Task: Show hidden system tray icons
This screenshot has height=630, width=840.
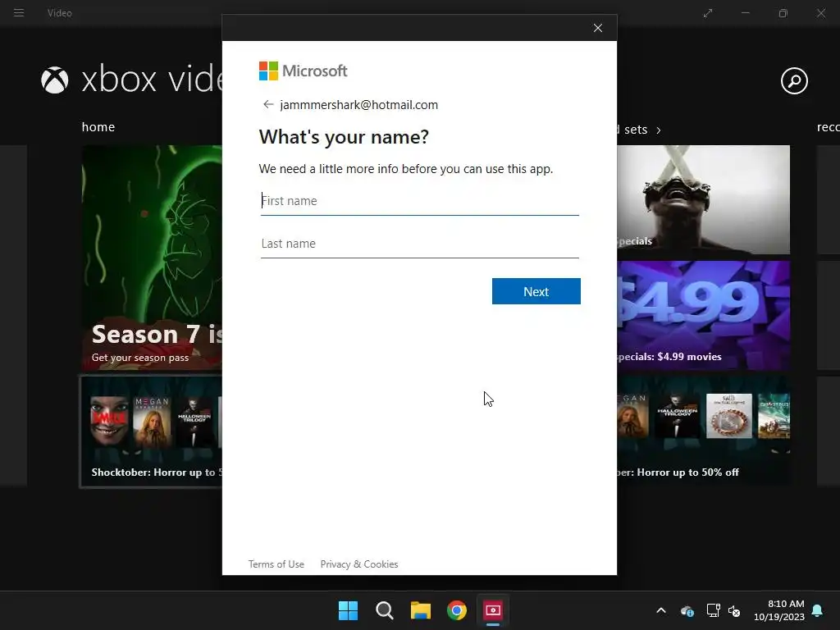Action: point(661,610)
